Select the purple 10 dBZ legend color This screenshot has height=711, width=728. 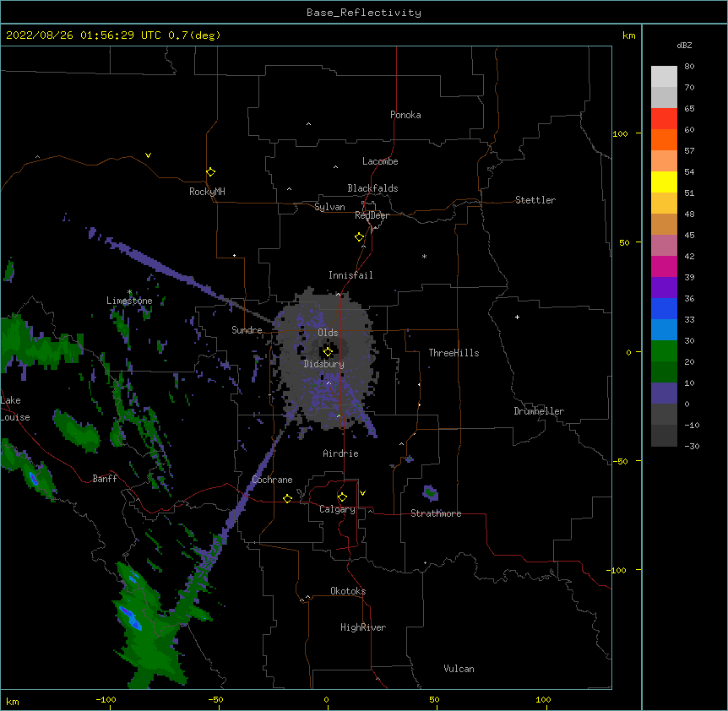click(x=664, y=393)
